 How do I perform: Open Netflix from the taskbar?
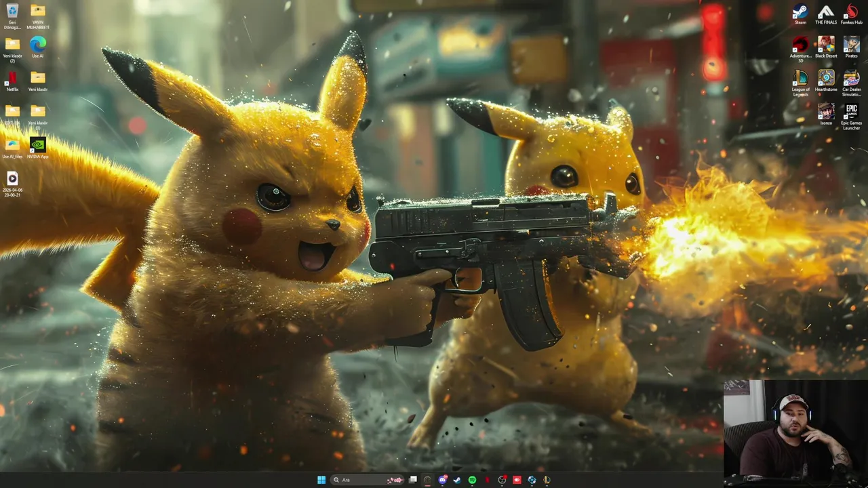(x=487, y=480)
